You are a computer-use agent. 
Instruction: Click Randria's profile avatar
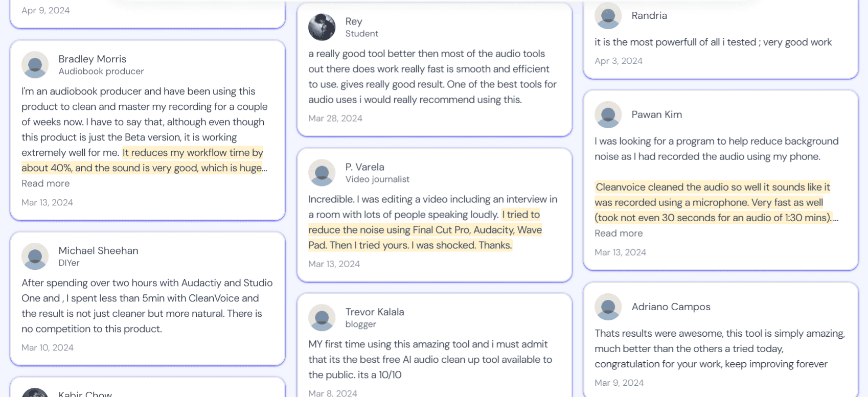tap(608, 16)
